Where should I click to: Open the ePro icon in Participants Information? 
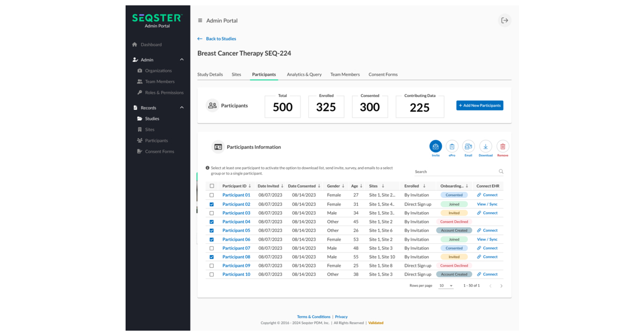pyautogui.click(x=452, y=146)
